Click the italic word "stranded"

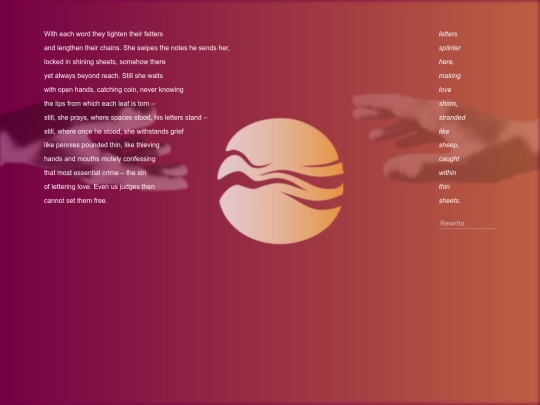[452, 118]
